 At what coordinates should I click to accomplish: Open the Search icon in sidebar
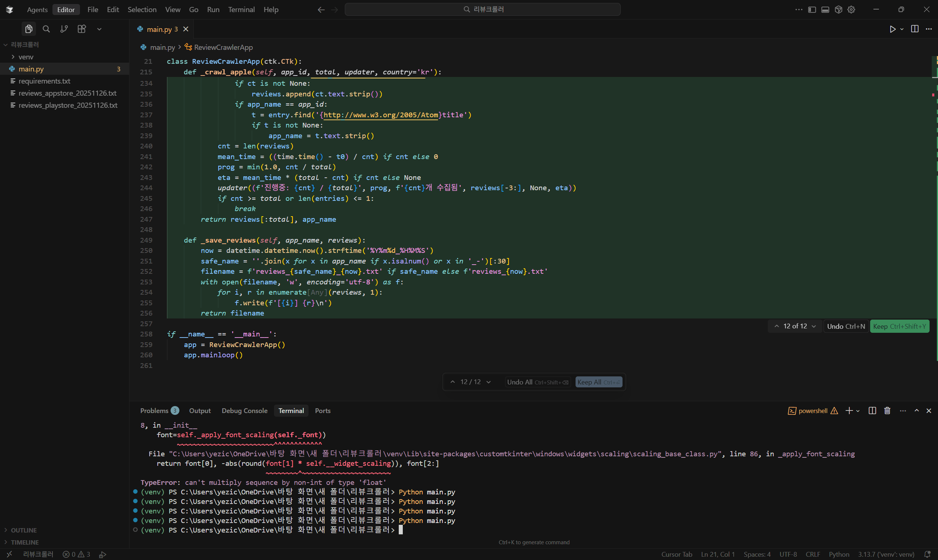pyautogui.click(x=46, y=29)
